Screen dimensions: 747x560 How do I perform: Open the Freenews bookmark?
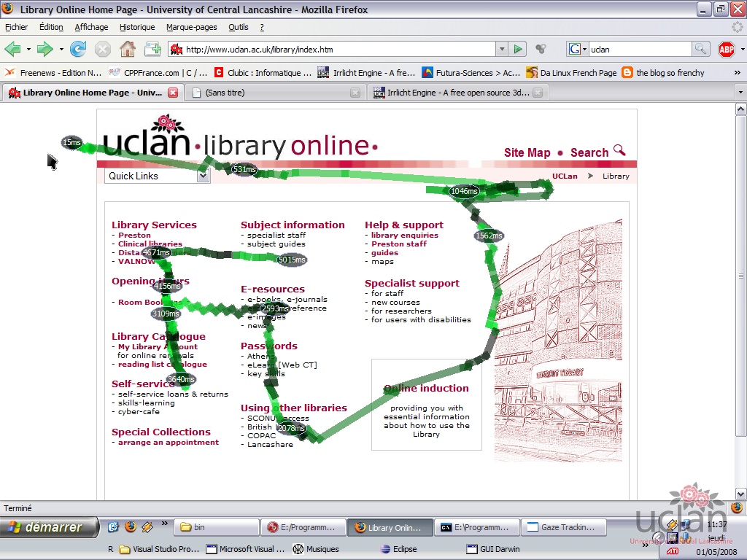tap(53, 72)
